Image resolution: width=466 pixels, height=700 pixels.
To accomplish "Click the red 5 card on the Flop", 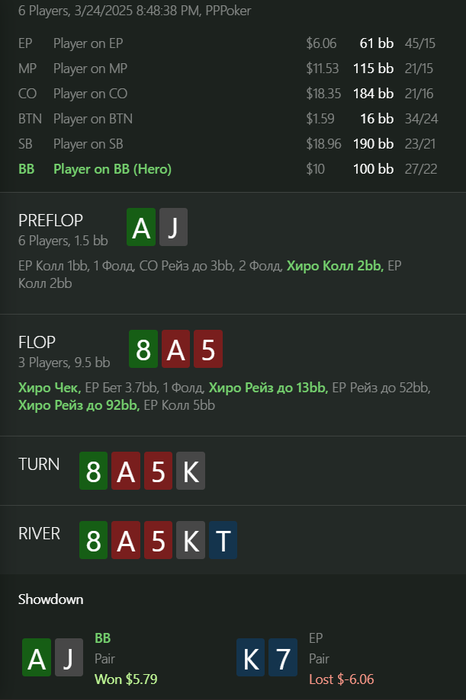I will tap(208, 349).
